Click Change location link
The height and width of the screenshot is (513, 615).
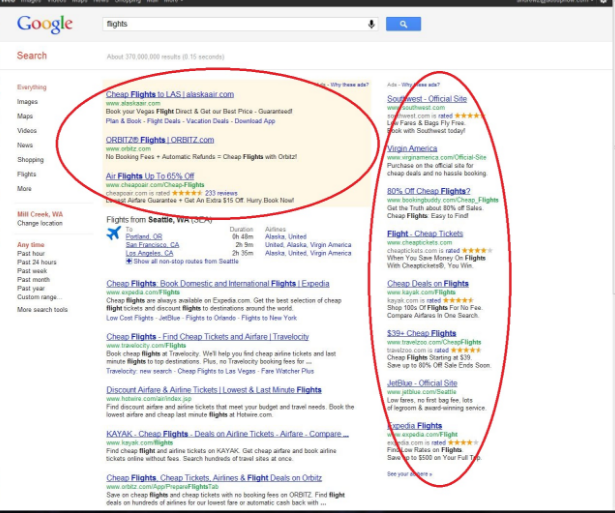[40, 223]
